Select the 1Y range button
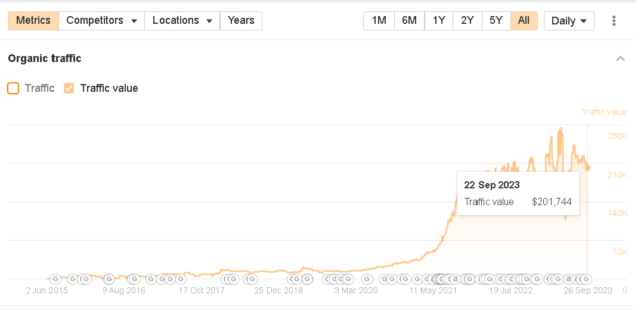 pos(439,21)
